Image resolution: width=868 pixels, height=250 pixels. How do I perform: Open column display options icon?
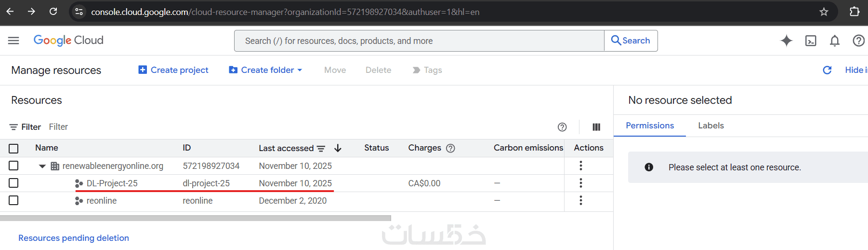point(596,127)
